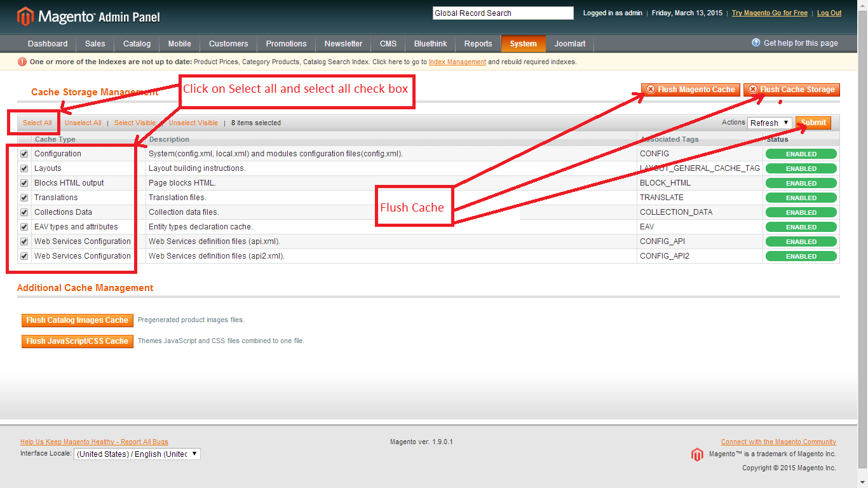
Task: Click in the Global Record Search field
Action: tap(503, 13)
